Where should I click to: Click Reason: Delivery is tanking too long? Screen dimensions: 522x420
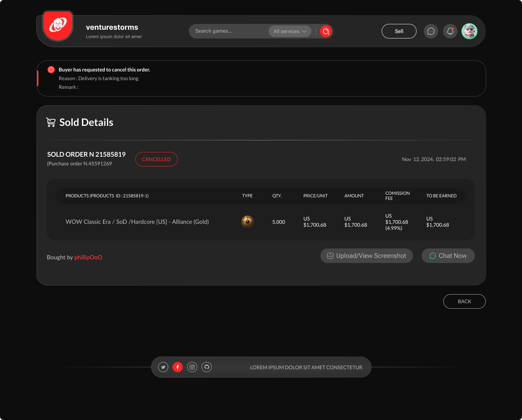[99, 78]
